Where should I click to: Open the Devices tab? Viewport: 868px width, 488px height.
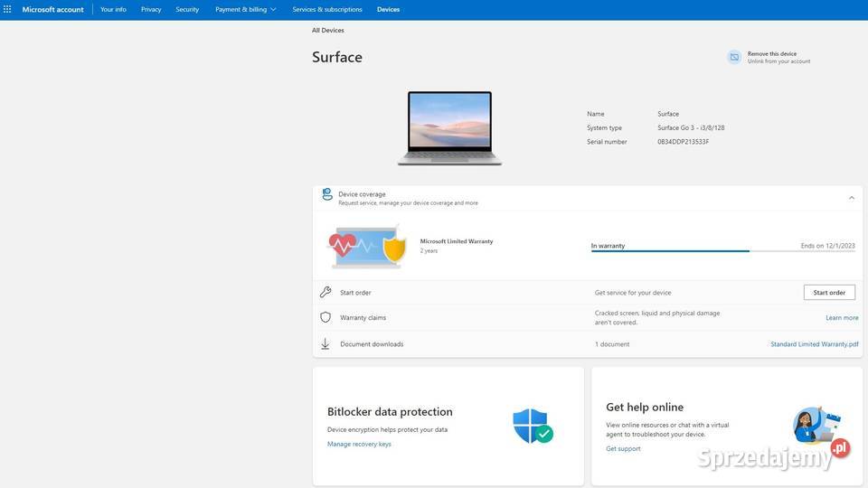pyautogui.click(x=388, y=9)
